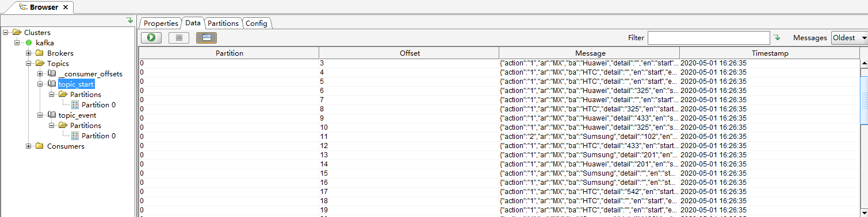Image resolution: width=868 pixels, height=217 pixels.
Task: Click the green play retrieve-messages button
Action: pos(151,38)
